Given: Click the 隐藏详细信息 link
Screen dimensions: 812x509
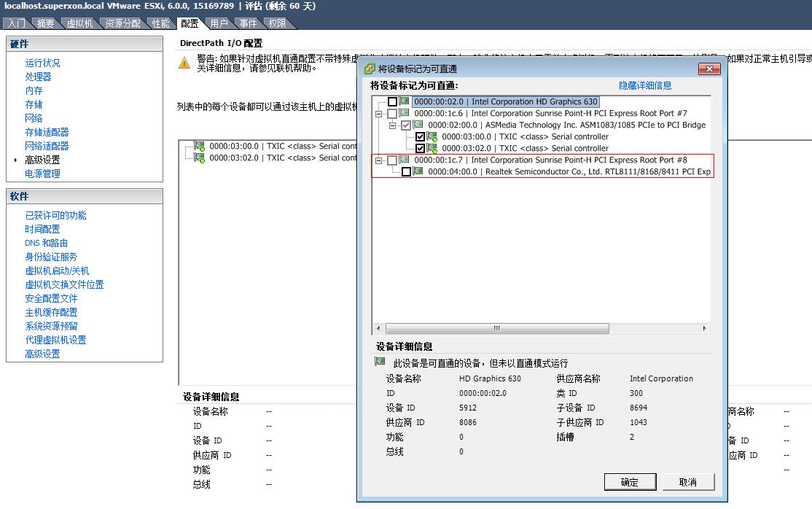Looking at the screenshot, I should pyautogui.click(x=645, y=85).
